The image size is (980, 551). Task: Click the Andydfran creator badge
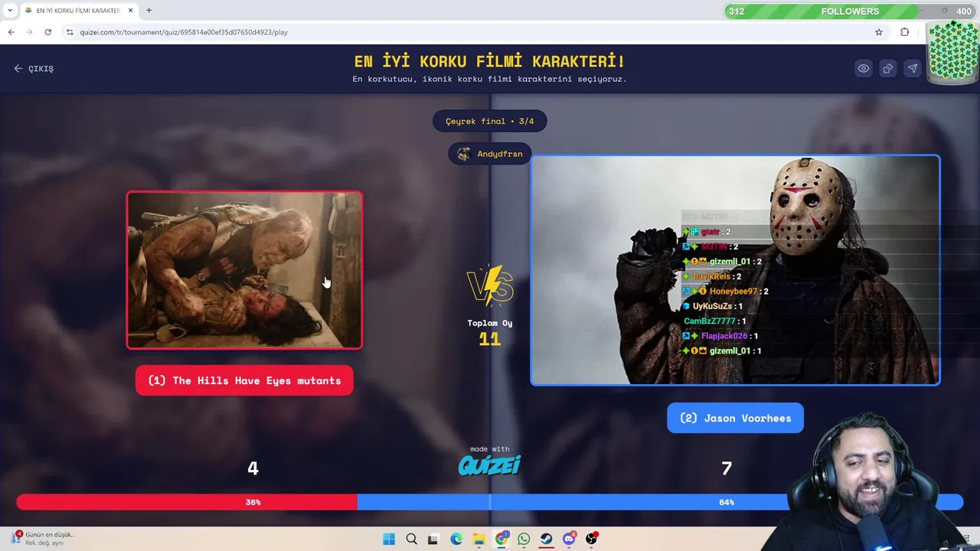[x=490, y=154]
